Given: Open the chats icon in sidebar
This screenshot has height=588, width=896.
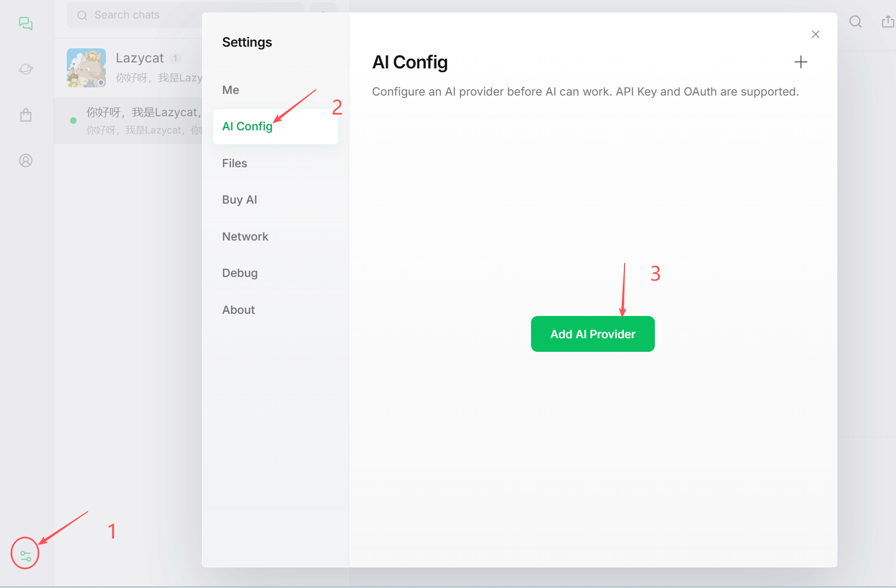Looking at the screenshot, I should (x=26, y=23).
